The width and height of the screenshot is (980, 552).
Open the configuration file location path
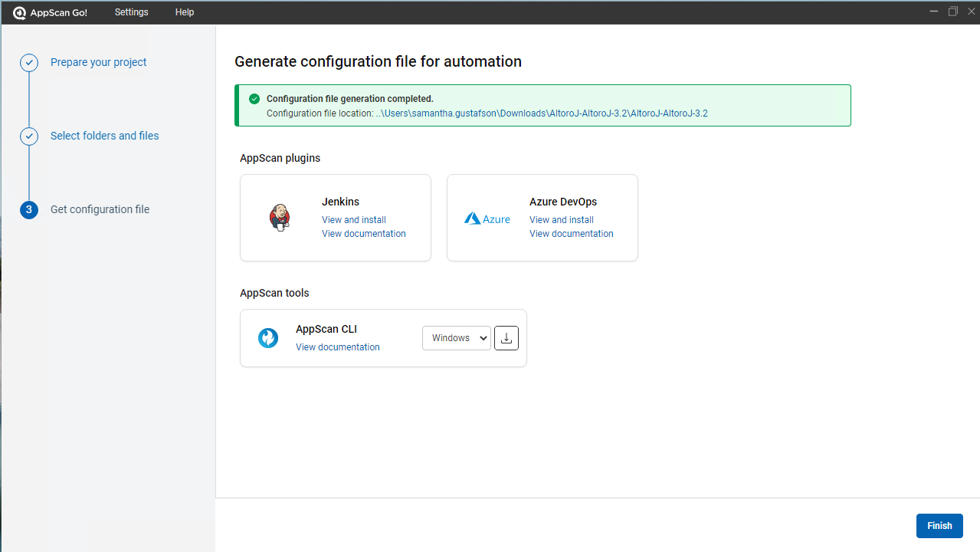pos(542,113)
